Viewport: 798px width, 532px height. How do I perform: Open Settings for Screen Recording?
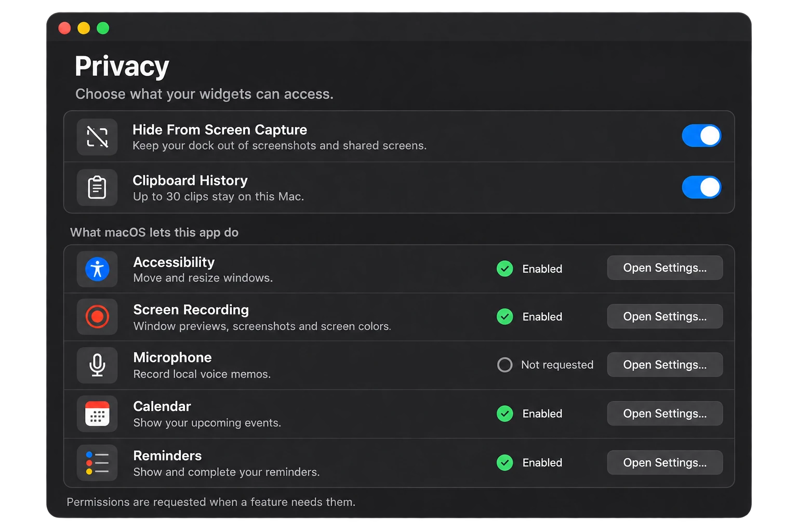665,316
